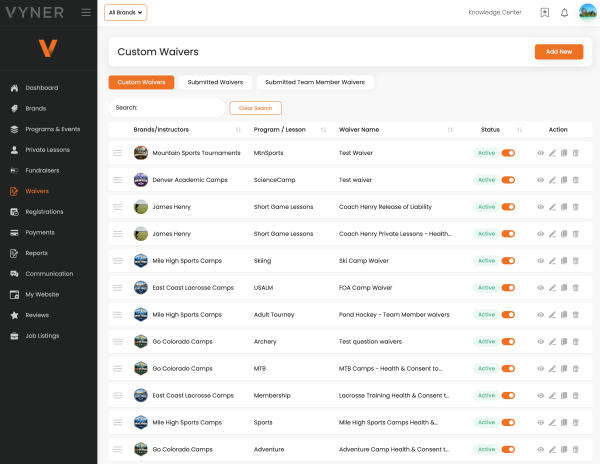Image resolution: width=600 pixels, height=464 pixels.
Task: Edit the Denver Academic Camps Test waiver
Action: pyautogui.click(x=552, y=180)
